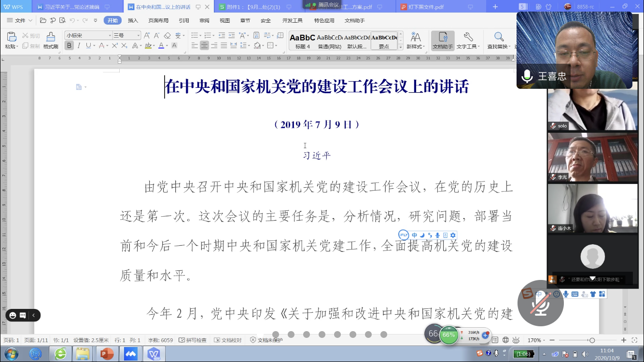Click the Find and Replace (查找替换) magnifier icon
644x362 pixels.
499,37
